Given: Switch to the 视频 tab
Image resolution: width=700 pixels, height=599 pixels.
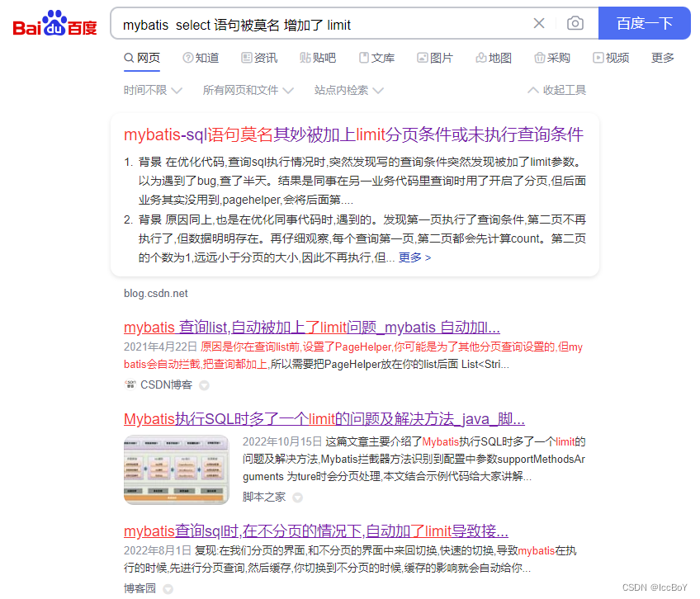Looking at the screenshot, I should coord(611,58).
